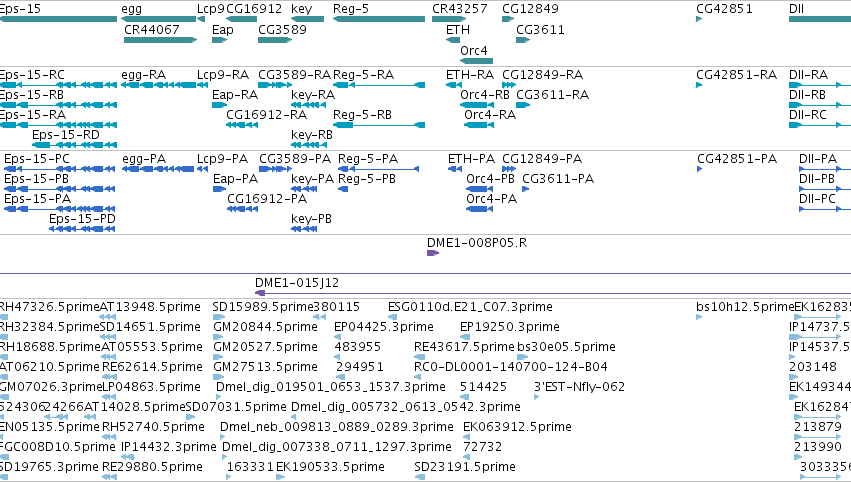
Task: Click the CG12849-RA transcript
Action: tap(509, 85)
